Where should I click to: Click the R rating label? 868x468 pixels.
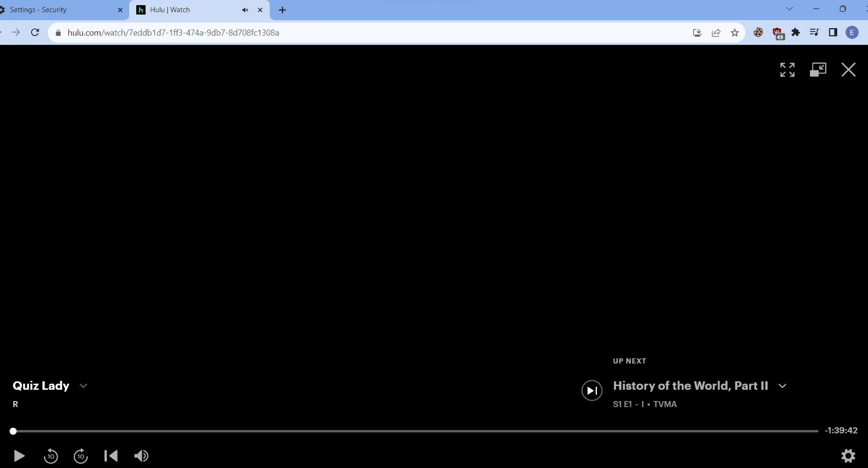(x=15, y=404)
